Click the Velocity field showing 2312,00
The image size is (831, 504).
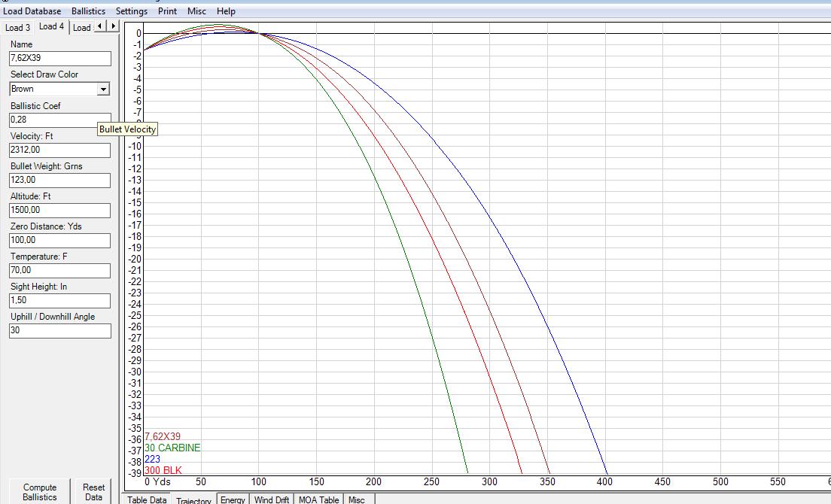point(59,150)
